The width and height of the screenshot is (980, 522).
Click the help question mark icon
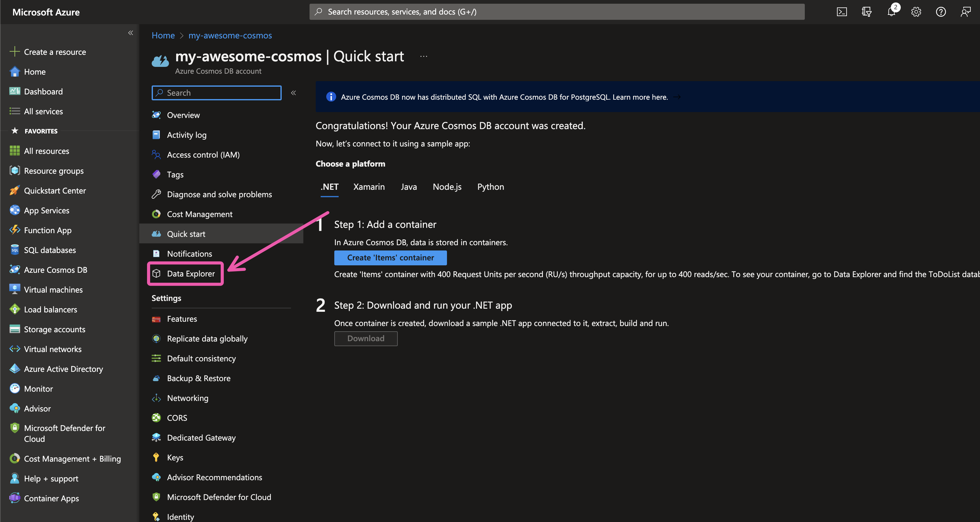point(940,12)
